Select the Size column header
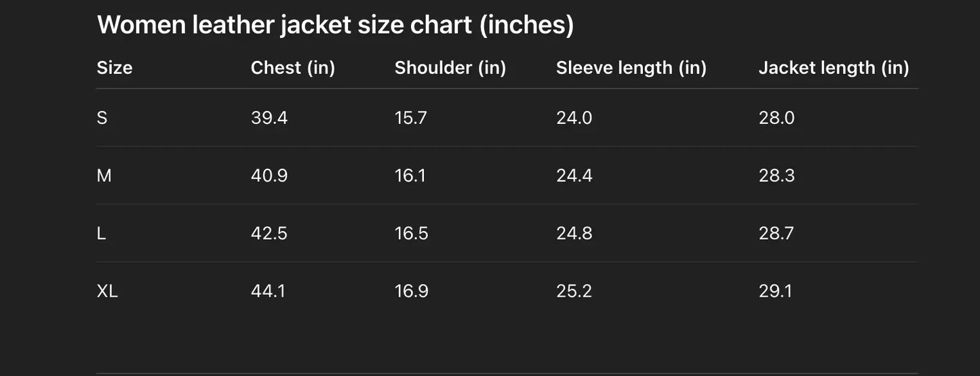Screen dimensions: 980x376 click(x=115, y=68)
